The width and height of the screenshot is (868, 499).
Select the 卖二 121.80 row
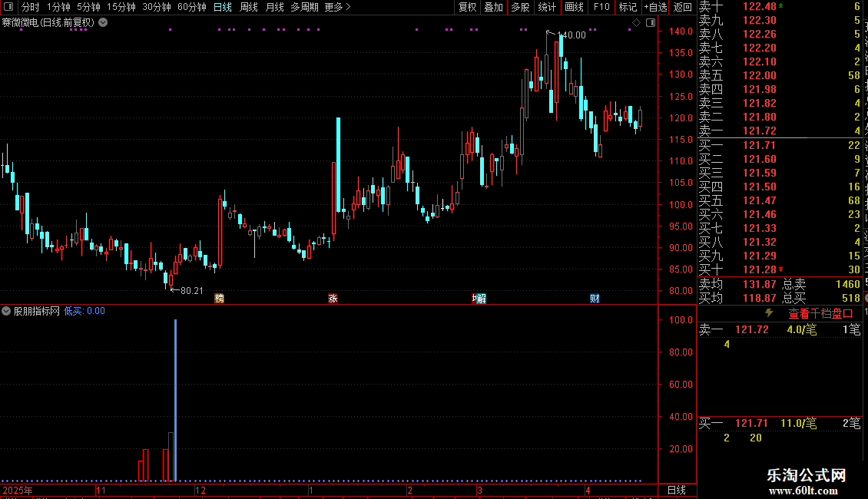780,117
